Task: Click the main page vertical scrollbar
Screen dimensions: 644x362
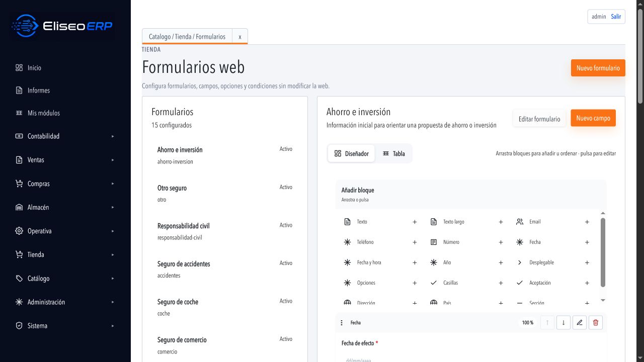Action: 640,55
